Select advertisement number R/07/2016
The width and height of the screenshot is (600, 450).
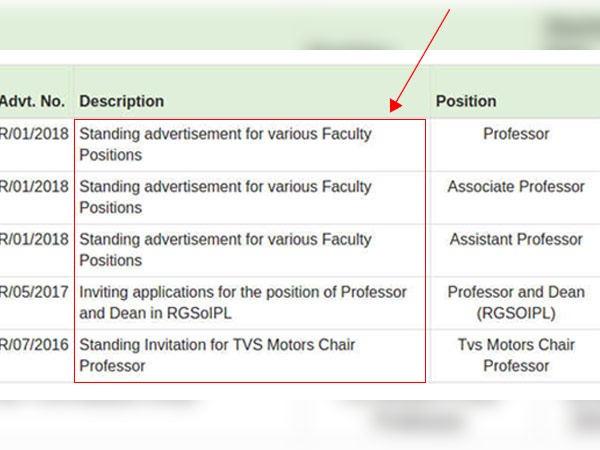35,346
